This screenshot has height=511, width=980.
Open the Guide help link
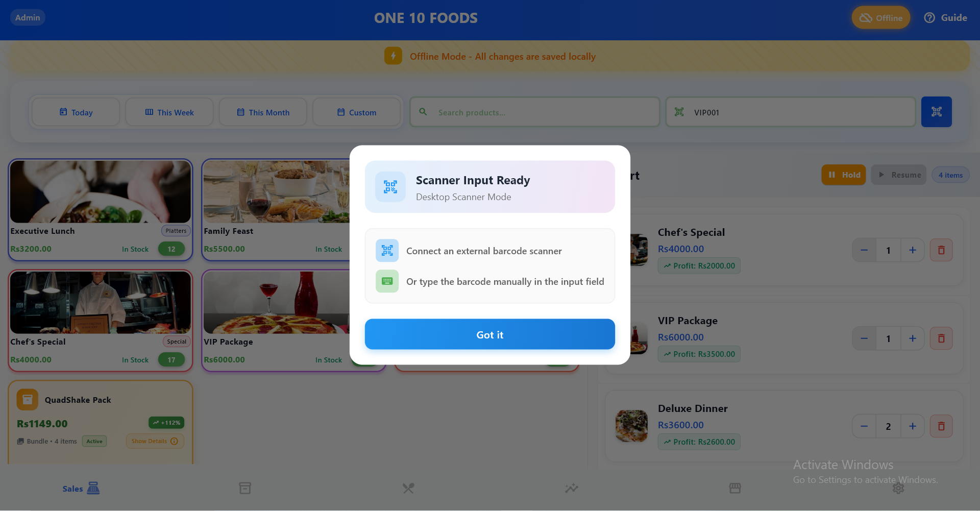click(x=946, y=18)
